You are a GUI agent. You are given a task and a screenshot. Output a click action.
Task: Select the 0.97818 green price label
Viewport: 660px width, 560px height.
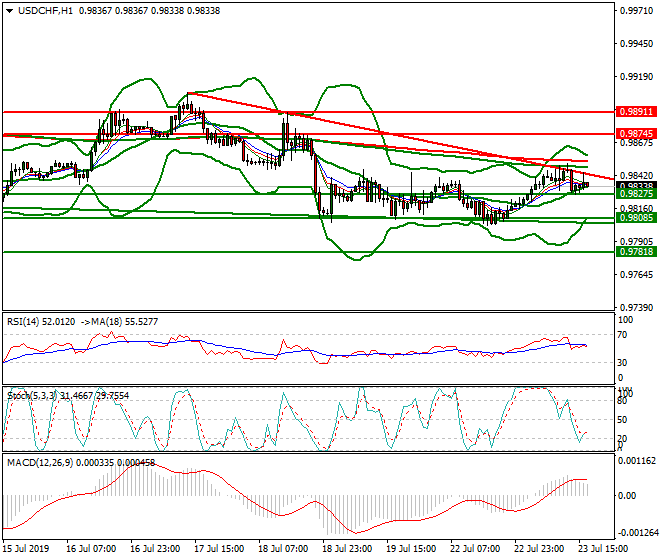pos(636,252)
